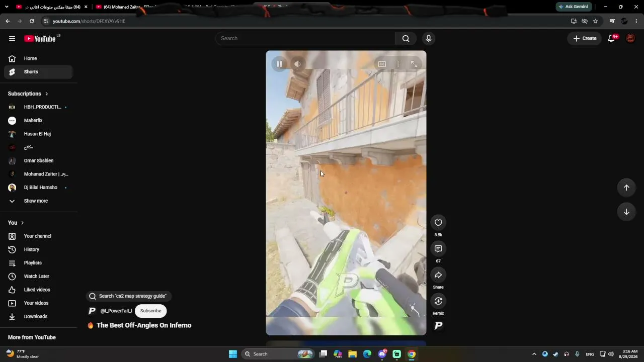Open the Home sidebar item
Screen dimensions: 644x362
pos(38,58)
